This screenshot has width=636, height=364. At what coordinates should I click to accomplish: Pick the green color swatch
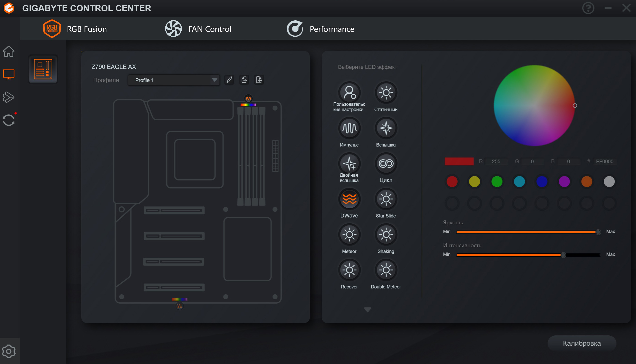(497, 182)
